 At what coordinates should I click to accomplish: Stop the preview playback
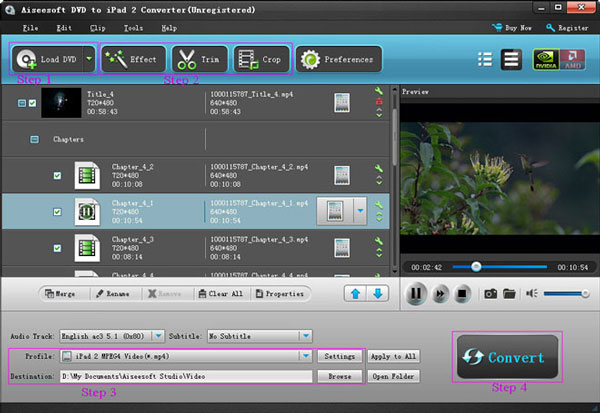462,294
